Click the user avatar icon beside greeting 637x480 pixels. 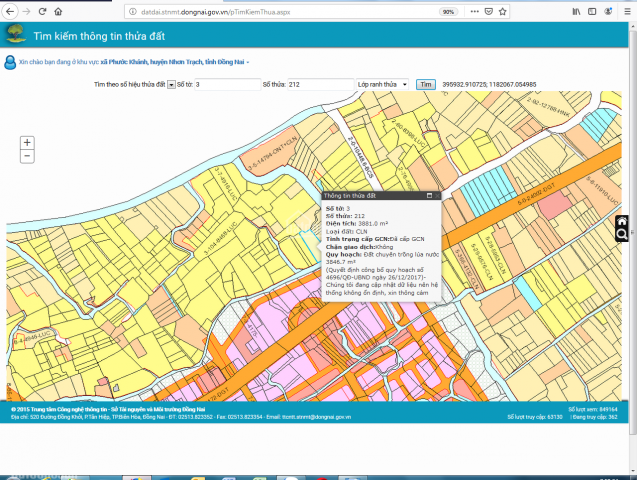(x=10, y=62)
